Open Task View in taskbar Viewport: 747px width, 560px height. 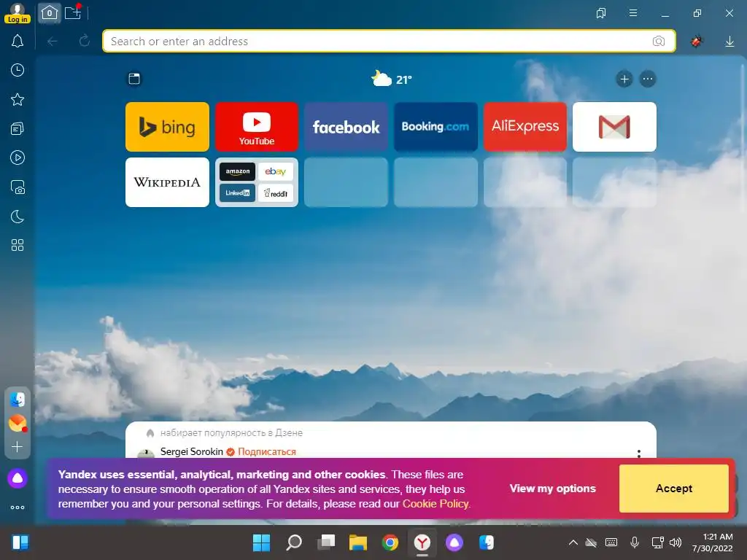coord(326,542)
